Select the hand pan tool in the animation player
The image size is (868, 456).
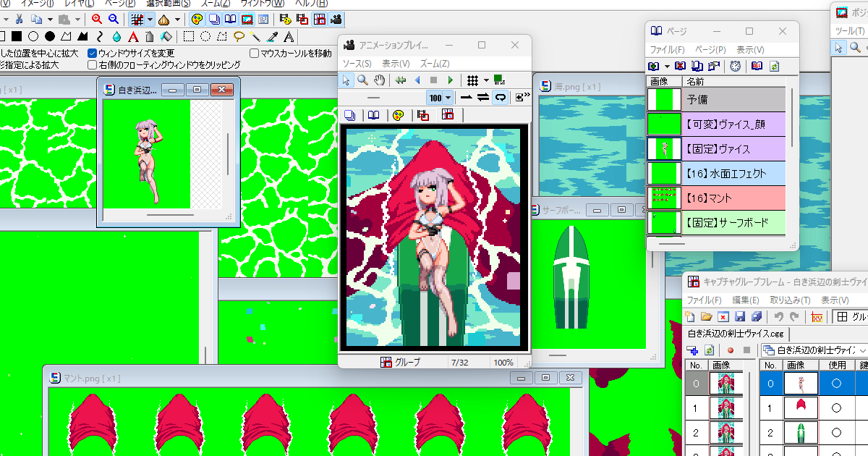tap(380, 80)
